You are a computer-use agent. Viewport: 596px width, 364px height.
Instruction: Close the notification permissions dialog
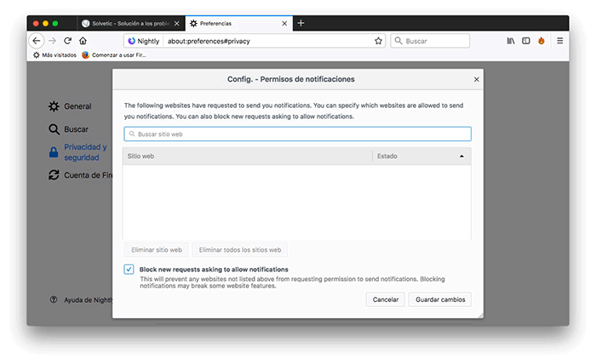(x=476, y=79)
